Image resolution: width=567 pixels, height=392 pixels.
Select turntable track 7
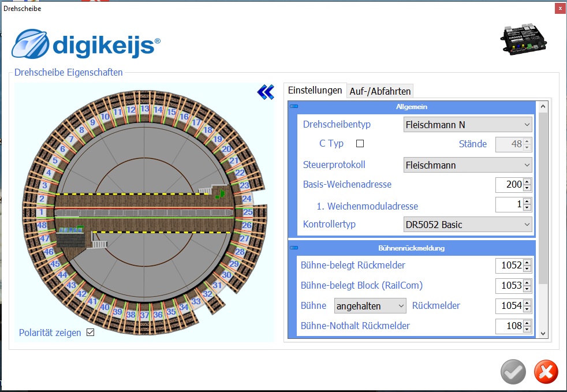71,139
